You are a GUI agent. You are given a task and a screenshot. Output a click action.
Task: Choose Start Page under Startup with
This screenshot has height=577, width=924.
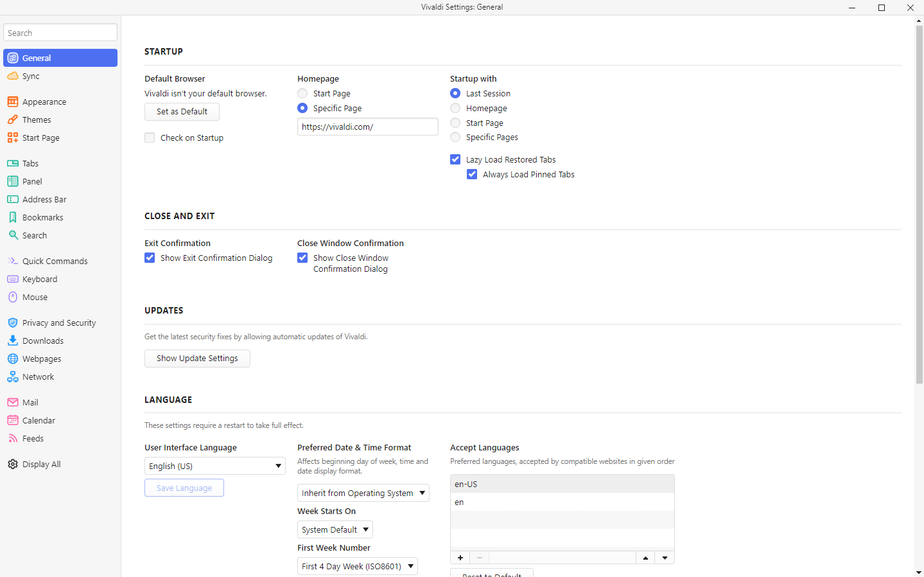(x=455, y=123)
